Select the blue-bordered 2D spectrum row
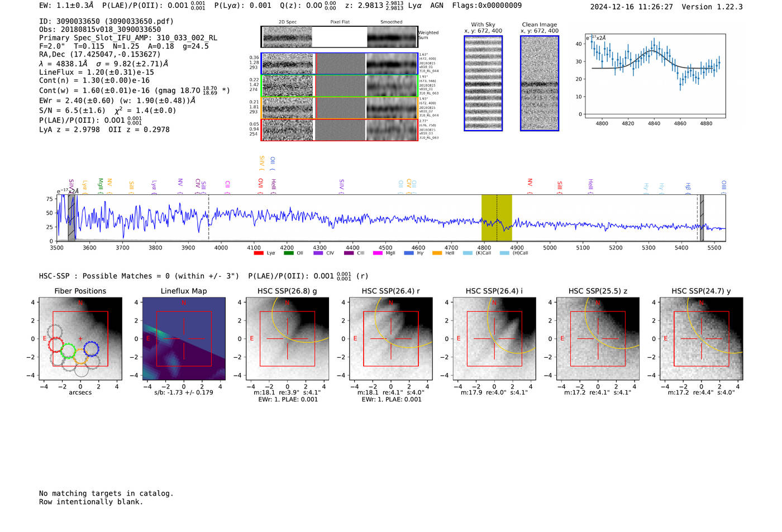 (x=340, y=64)
